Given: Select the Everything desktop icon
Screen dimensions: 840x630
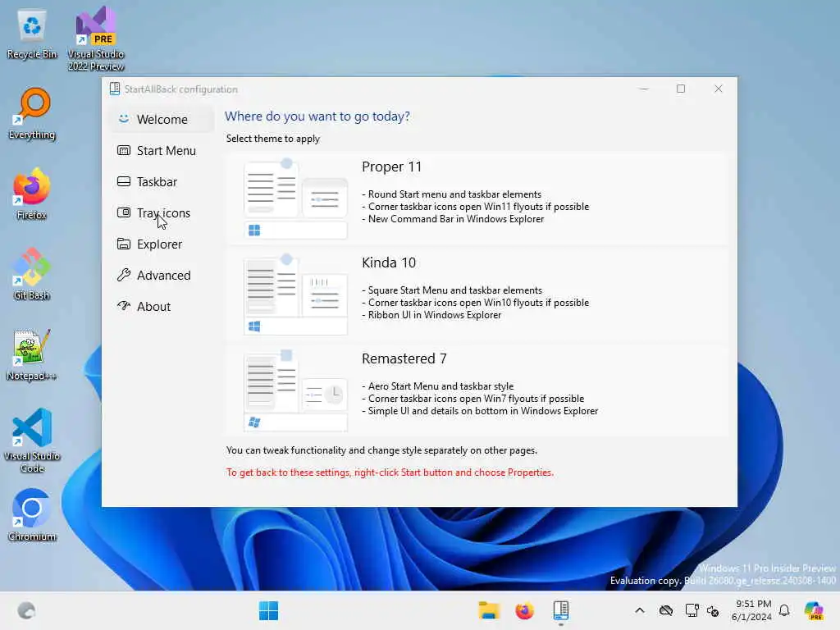Looking at the screenshot, I should (x=32, y=114).
